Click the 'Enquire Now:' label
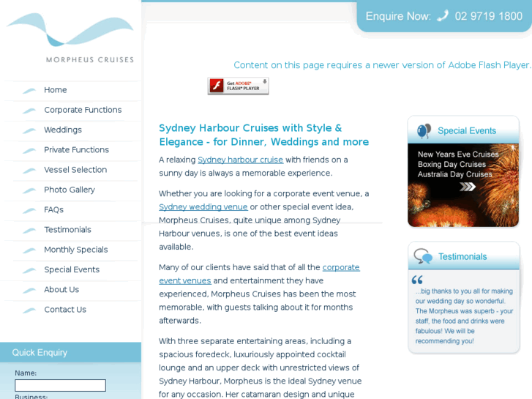Screen dimensions: 532x399 pos(398,16)
